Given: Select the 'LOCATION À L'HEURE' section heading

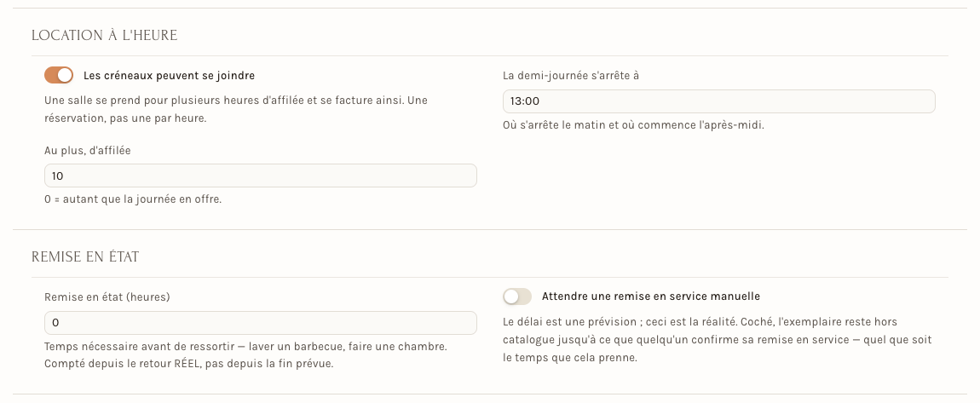Looking at the screenshot, I should (104, 36).
